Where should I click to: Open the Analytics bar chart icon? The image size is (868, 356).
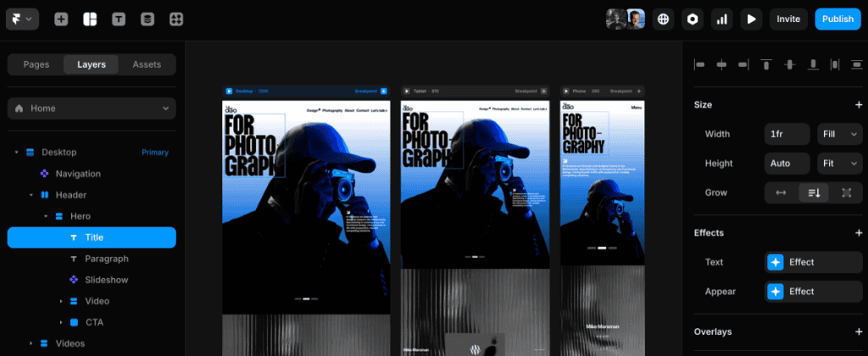tap(722, 19)
